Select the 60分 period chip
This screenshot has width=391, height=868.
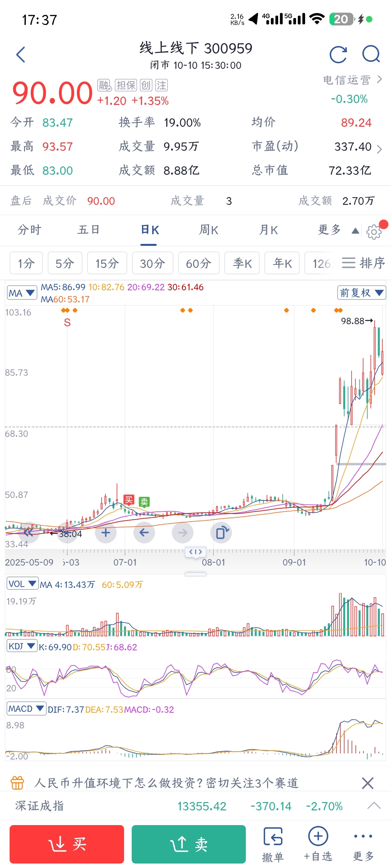click(199, 263)
